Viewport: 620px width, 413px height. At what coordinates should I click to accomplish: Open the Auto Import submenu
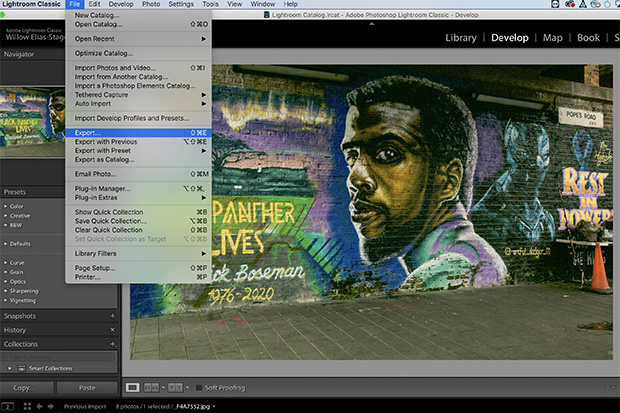click(x=138, y=104)
